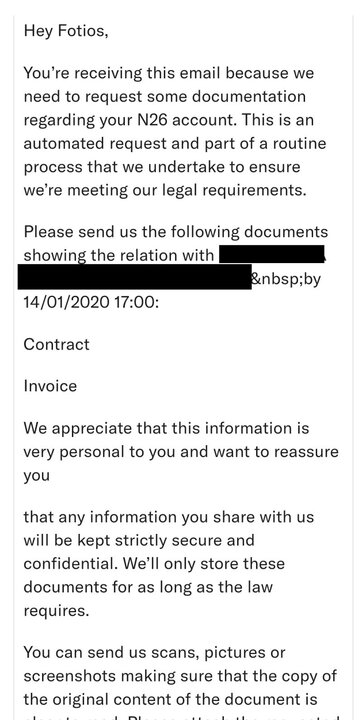This screenshot has width=362, height=720.
Task: Click the 'Hey Fotios,' greeting line
Action: click(x=66, y=31)
